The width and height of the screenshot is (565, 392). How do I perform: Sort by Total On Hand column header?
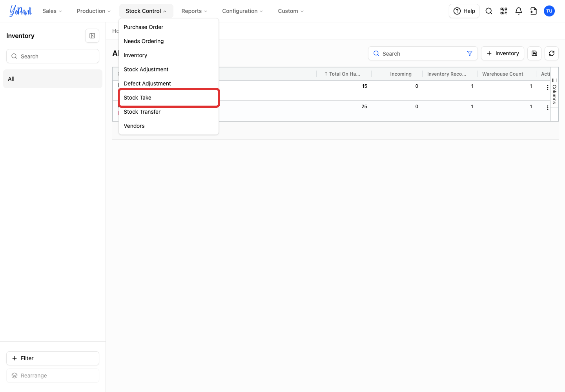pos(344,74)
